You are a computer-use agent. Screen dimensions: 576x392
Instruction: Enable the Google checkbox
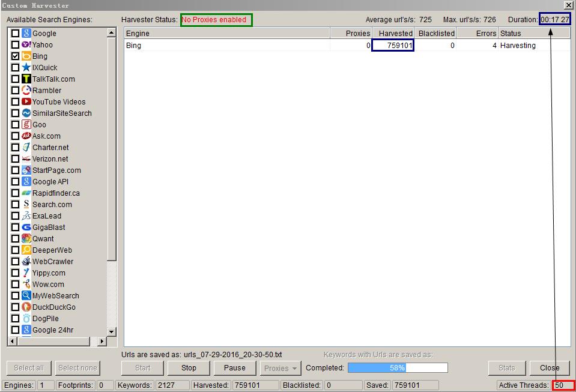coord(15,33)
